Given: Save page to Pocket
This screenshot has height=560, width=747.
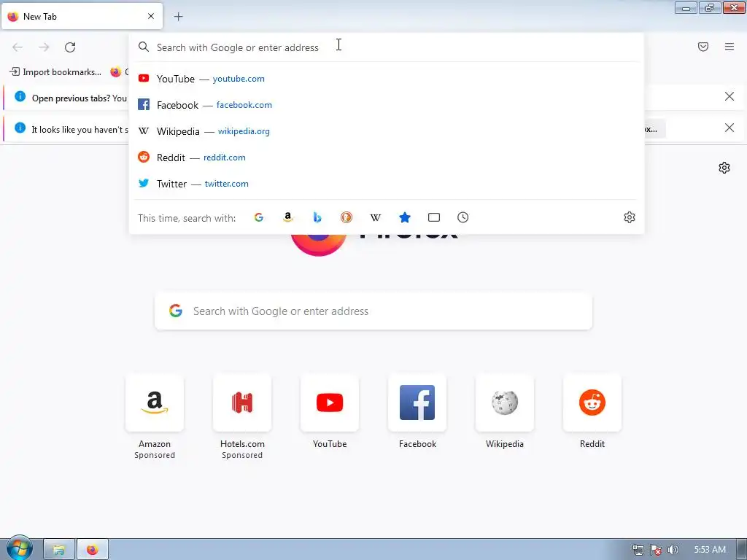Looking at the screenshot, I should 703,47.
